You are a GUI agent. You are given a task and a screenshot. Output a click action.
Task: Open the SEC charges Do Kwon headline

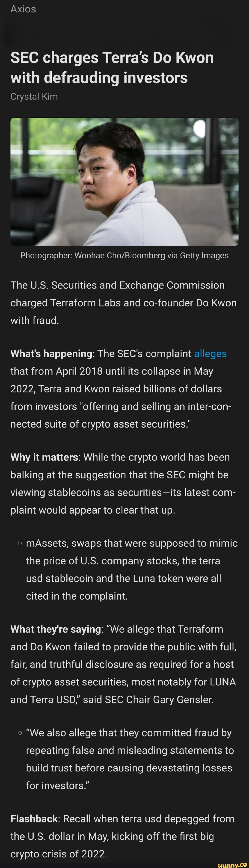coord(112,67)
